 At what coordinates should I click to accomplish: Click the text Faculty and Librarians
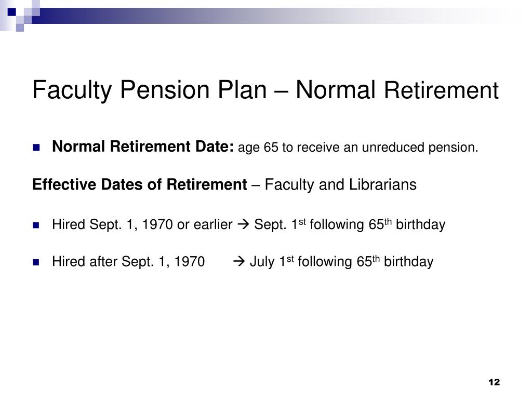click(x=340, y=184)
